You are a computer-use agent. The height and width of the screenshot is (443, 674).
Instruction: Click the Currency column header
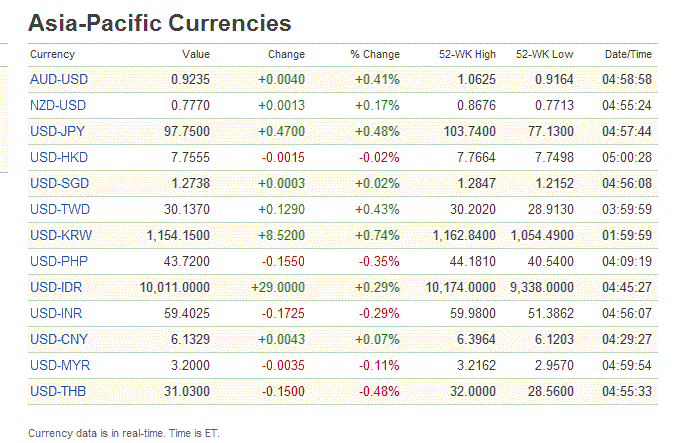point(52,54)
